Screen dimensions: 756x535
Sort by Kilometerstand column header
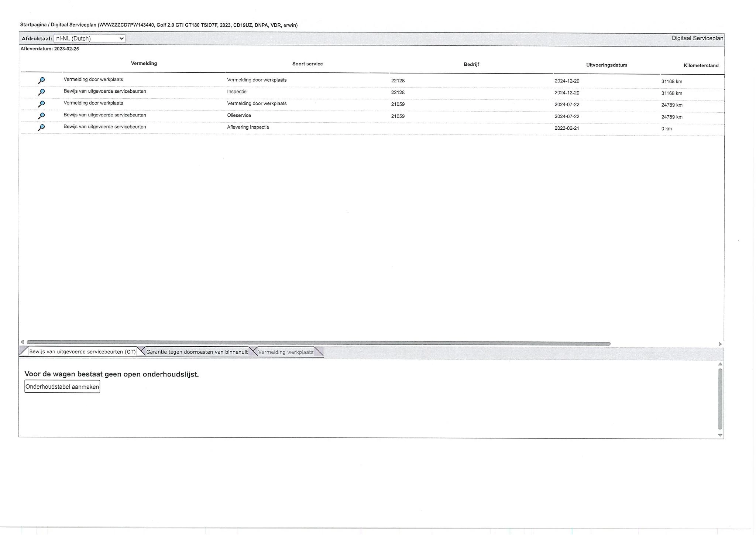click(x=701, y=65)
